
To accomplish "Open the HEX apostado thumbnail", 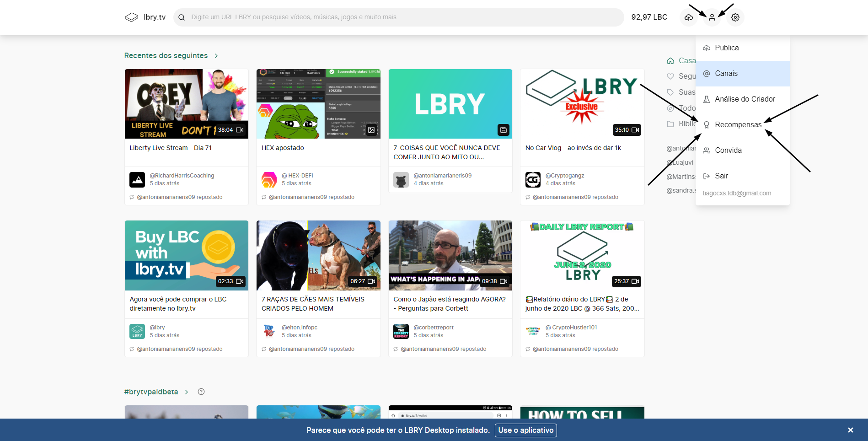I will pyautogui.click(x=318, y=104).
